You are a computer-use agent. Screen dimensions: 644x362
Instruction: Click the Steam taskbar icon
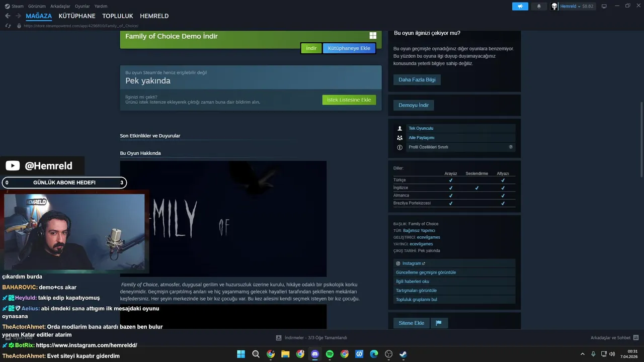[403, 354]
